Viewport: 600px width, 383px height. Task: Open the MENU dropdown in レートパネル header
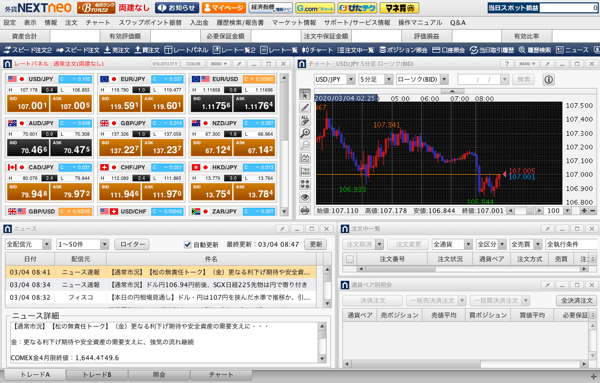219,64
